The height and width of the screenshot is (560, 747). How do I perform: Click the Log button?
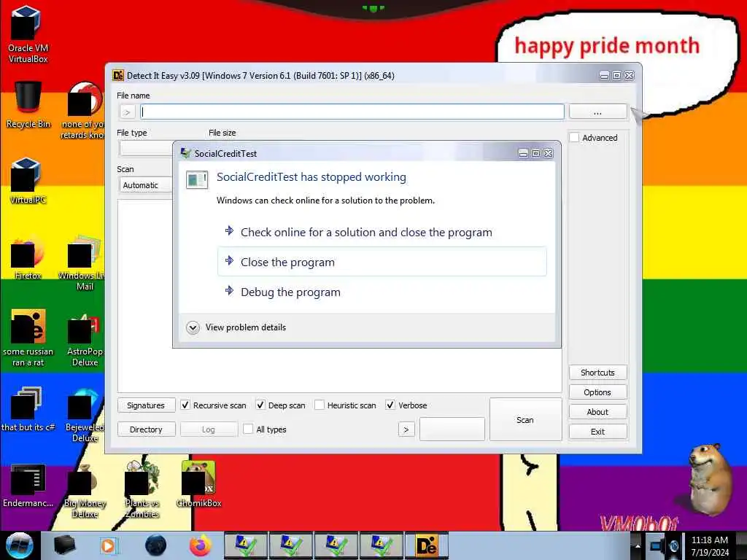pos(209,429)
